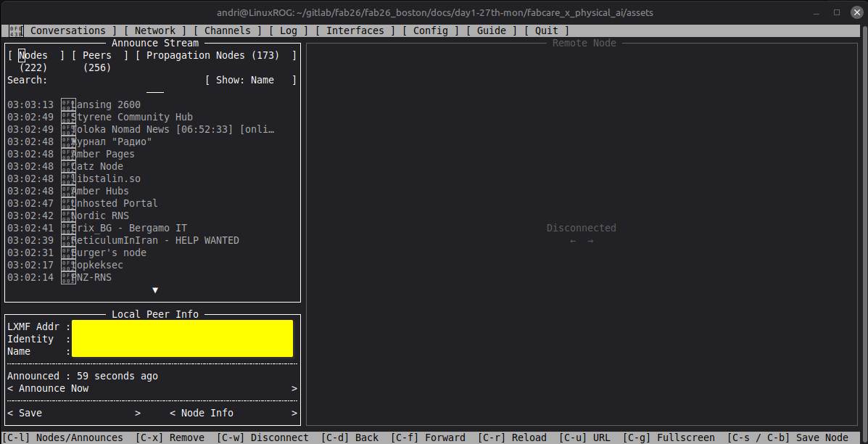Show the Propagation Nodes tab
868x444 pixels.
point(216,55)
